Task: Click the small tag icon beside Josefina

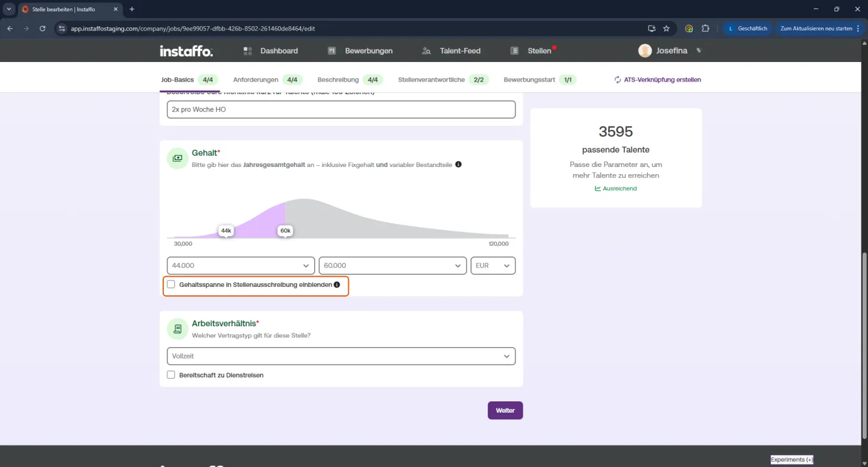Action: pos(699,51)
